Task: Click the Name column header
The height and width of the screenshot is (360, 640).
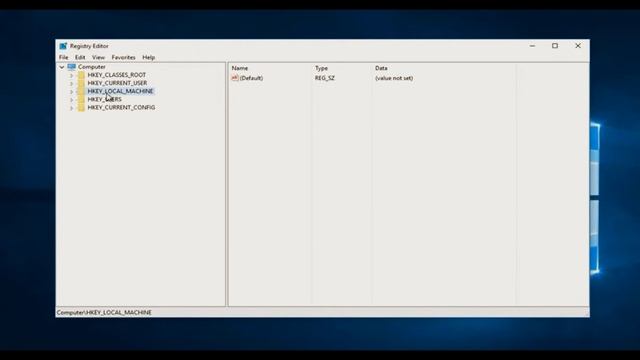Action: (x=240, y=68)
